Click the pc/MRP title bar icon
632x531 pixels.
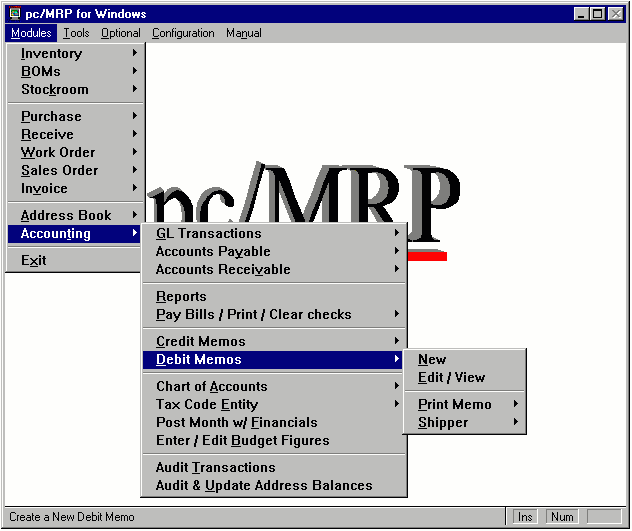(15, 13)
